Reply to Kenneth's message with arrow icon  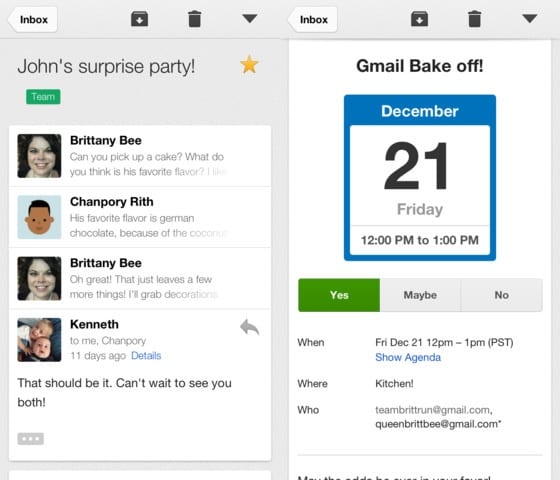250,327
